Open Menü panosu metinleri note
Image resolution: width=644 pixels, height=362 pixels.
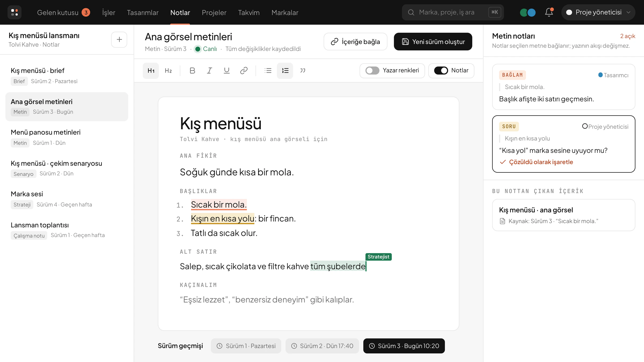pyautogui.click(x=67, y=137)
